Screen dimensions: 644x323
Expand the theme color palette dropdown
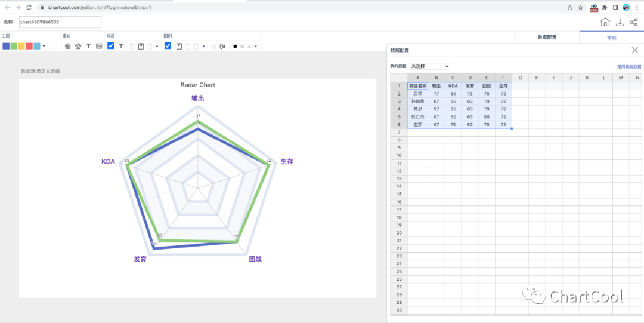[44, 46]
